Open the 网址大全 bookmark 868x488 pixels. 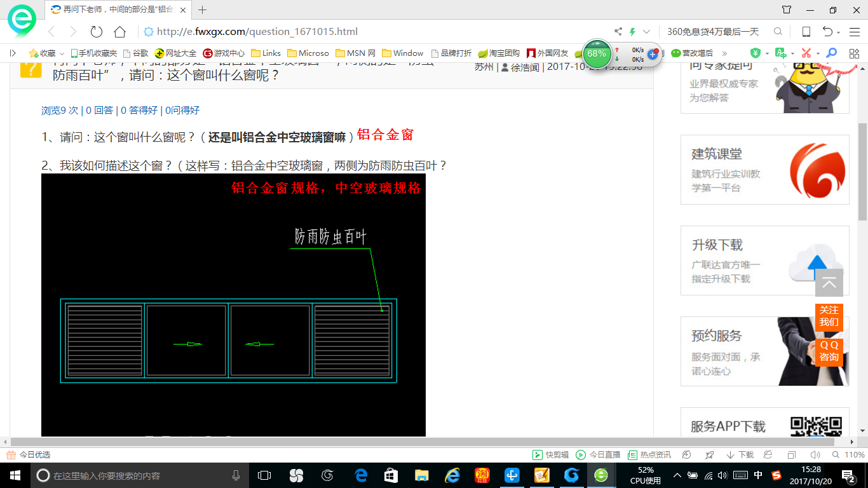pyautogui.click(x=176, y=53)
